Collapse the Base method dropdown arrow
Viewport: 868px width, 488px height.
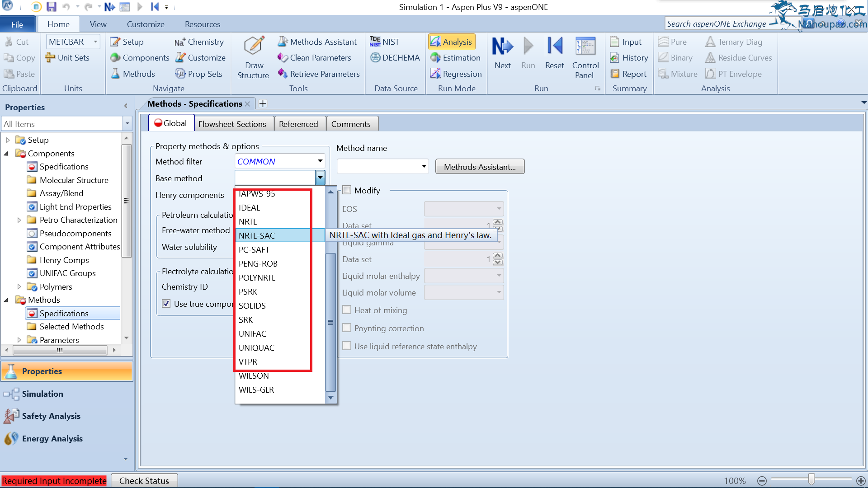(x=320, y=178)
